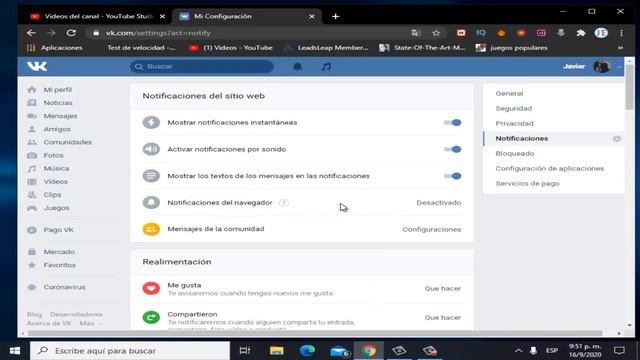Click the Mensajes de la comunidad orange icon

(x=151, y=229)
